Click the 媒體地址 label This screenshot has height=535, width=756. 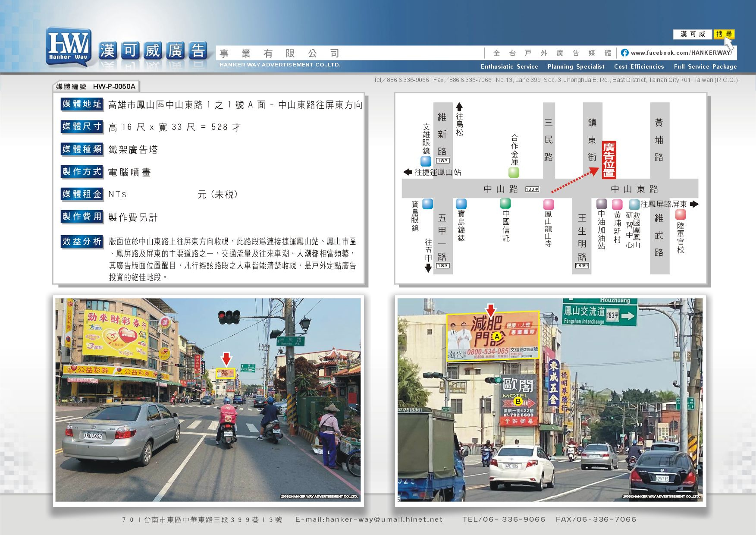pos(82,104)
